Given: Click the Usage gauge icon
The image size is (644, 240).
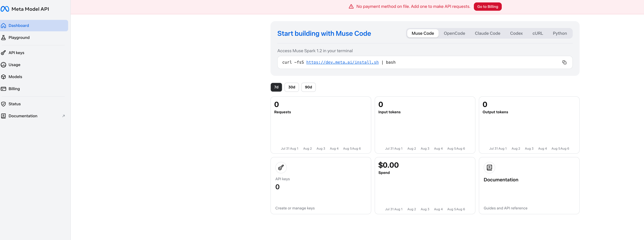Looking at the screenshot, I should [x=3, y=65].
